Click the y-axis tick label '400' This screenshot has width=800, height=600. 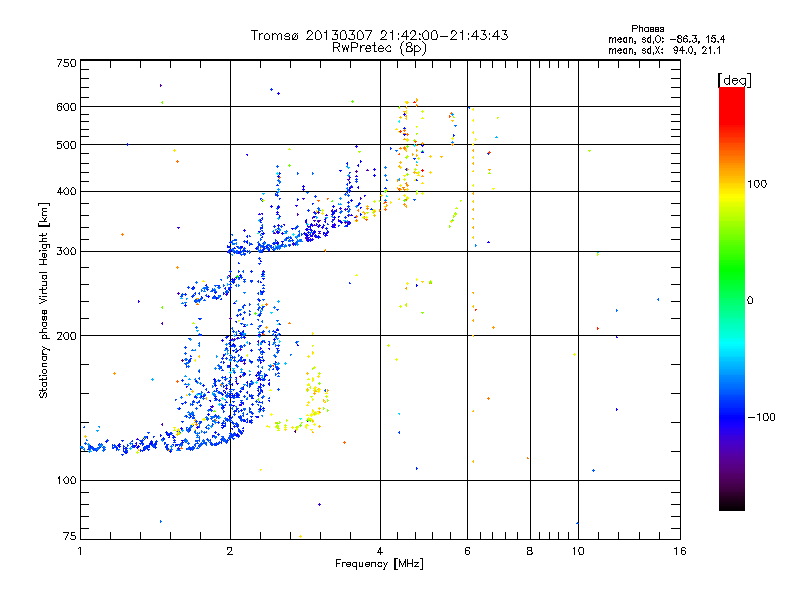click(66, 192)
